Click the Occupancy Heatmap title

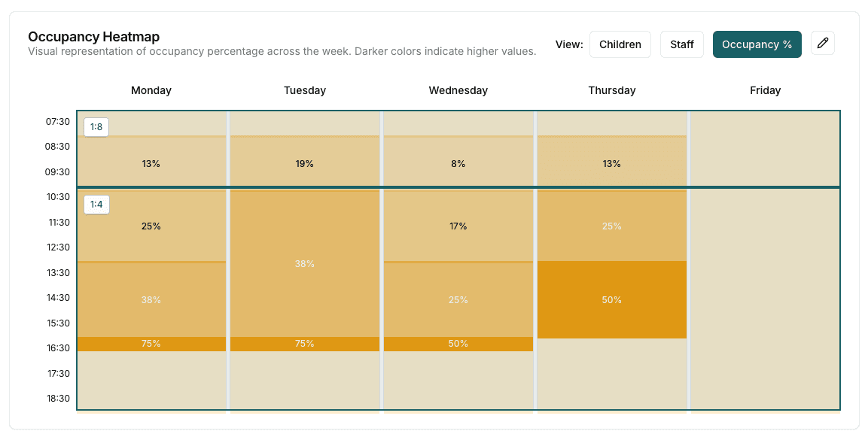[93, 36]
